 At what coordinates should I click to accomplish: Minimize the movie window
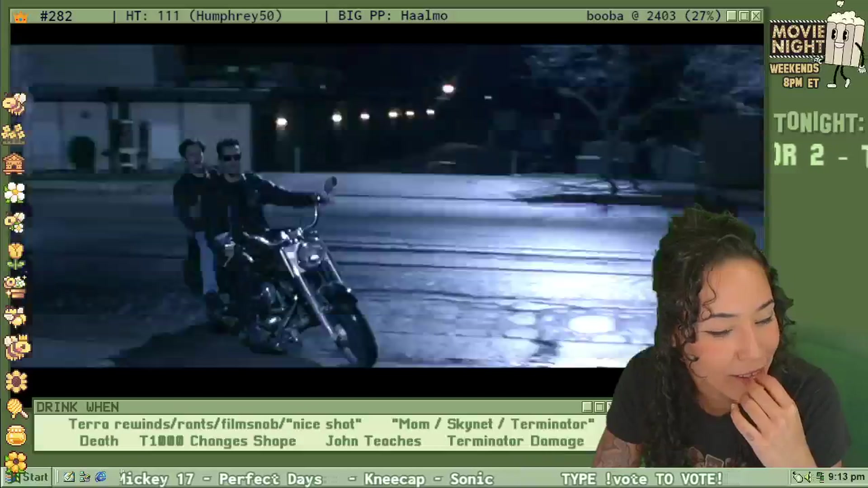click(x=732, y=16)
